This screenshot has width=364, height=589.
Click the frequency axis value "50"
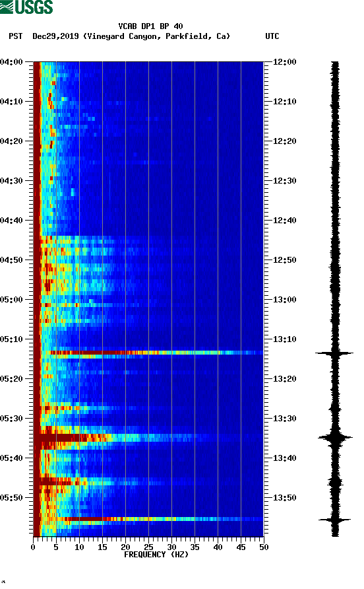pos(264,547)
